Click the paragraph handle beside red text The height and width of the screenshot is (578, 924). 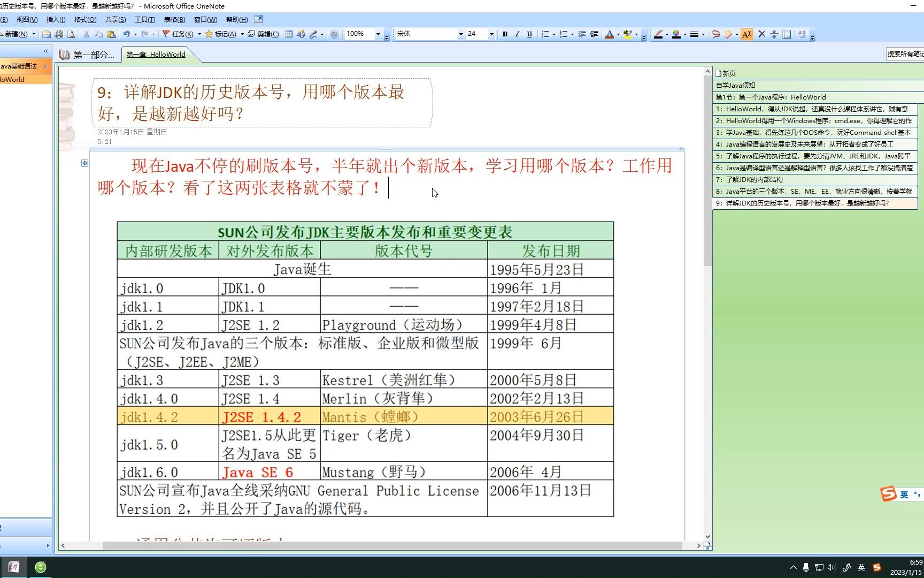pos(84,163)
